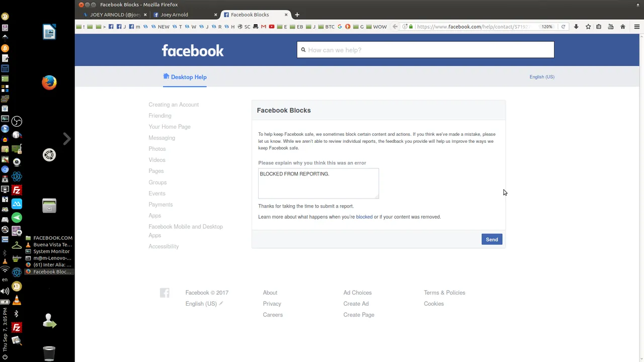Open the Ubuntu MATE logo icon
This screenshot has height=362, width=644.
pos(49,155)
